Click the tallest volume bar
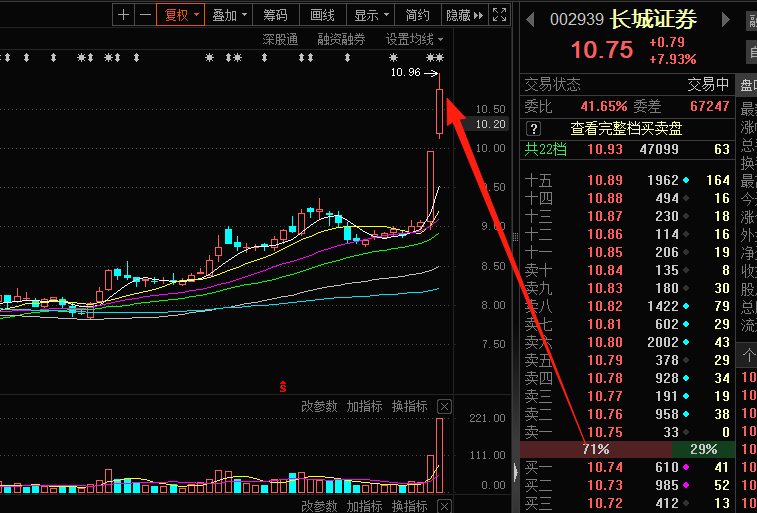Image resolution: width=757 pixels, height=513 pixels. tap(439, 455)
